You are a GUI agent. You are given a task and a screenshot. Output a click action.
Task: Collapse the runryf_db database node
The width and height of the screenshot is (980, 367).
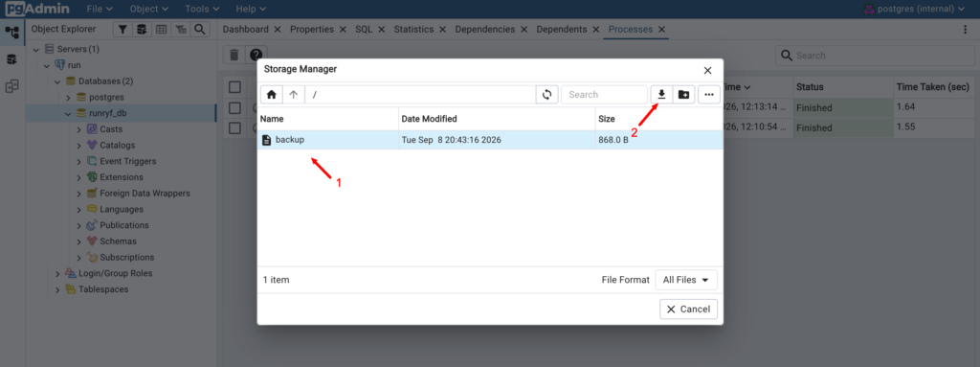[68, 114]
